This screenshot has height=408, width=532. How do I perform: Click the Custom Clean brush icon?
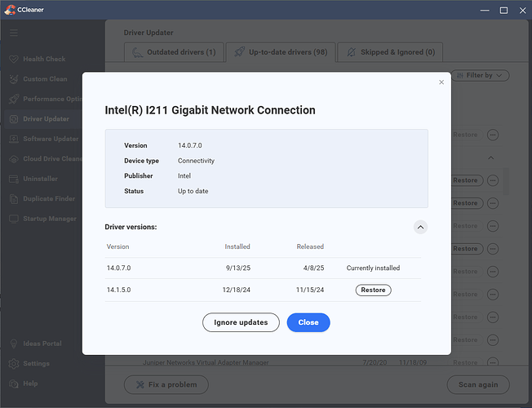(14, 79)
